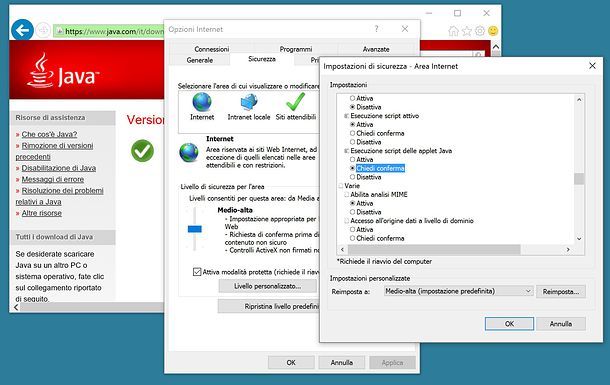The image size is (610, 385).
Task: Click the security level slider handle
Action: coord(195,229)
